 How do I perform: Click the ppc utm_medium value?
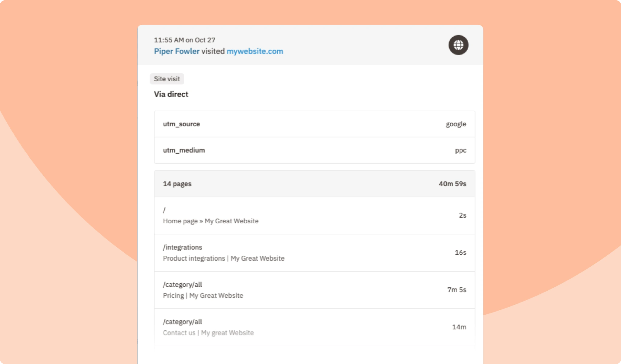pyautogui.click(x=461, y=150)
